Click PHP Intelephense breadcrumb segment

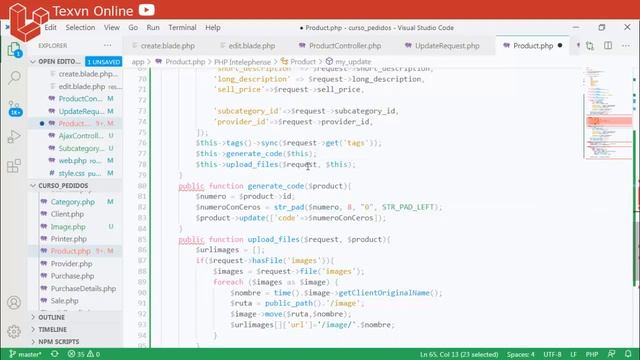[x=242, y=62]
